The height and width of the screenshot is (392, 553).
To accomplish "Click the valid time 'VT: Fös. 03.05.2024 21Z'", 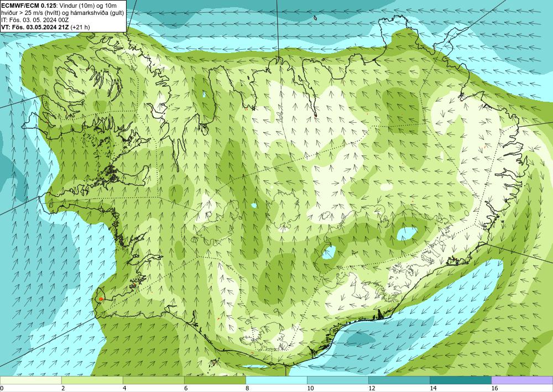I will [35, 27].
